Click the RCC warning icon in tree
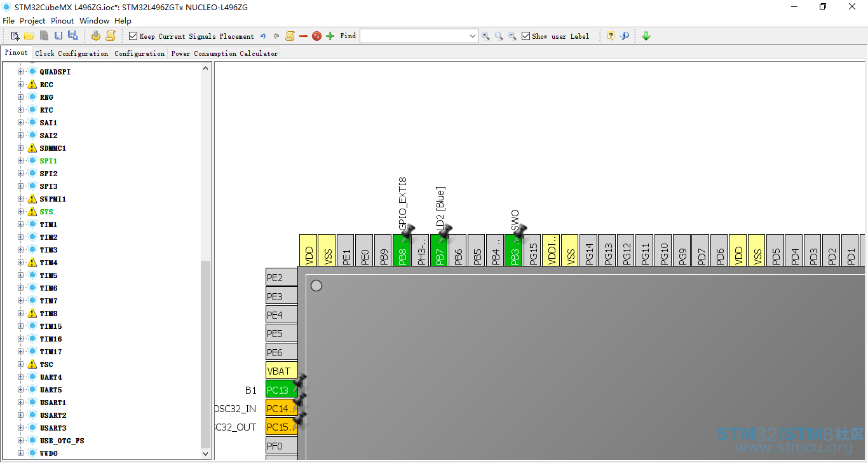Viewport: 868px width, 463px height. tap(32, 85)
